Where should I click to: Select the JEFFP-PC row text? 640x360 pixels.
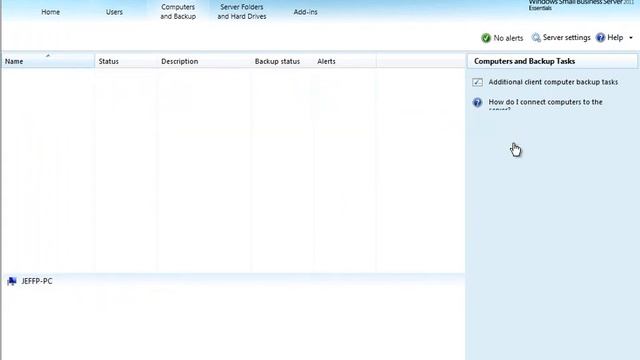(x=37, y=281)
